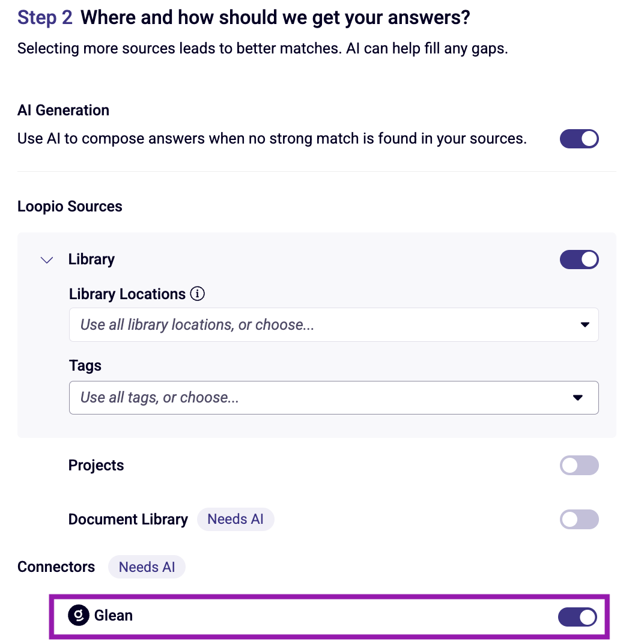Click Needs AI badge beside Connectors
Screen dimensions: 644x644
click(147, 567)
